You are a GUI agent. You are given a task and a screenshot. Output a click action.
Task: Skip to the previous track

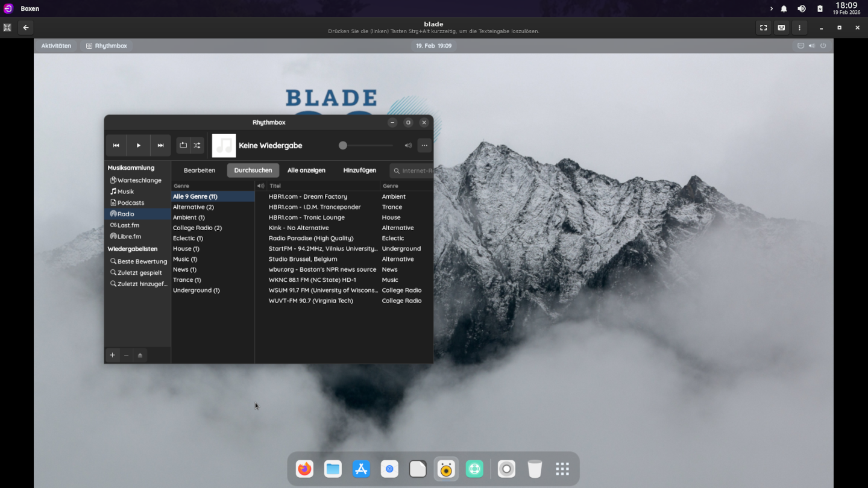pos(116,145)
